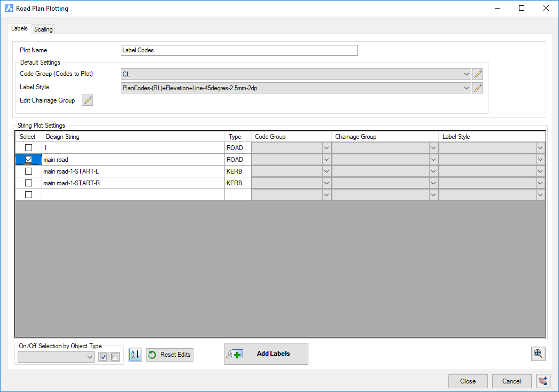Open the On/Off Selection by Object Type dropdown
The width and height of the screenshot is (559, 392).
56,357
